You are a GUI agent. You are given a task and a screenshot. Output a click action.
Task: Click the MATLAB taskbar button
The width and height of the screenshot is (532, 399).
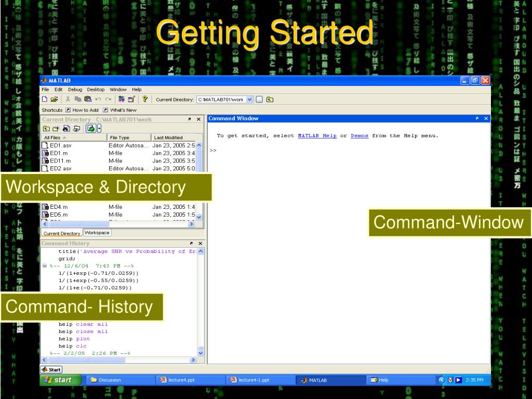pos(330,380)
